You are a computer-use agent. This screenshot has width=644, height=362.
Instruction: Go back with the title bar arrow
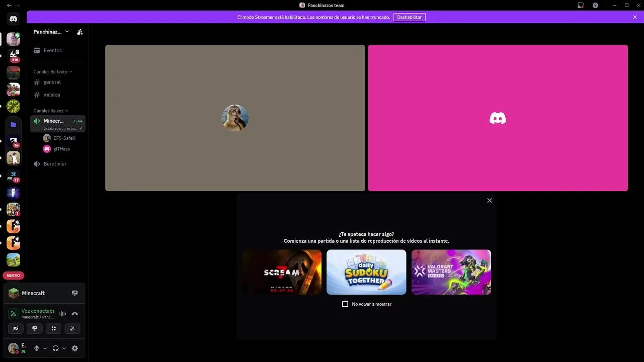point(9,5)
